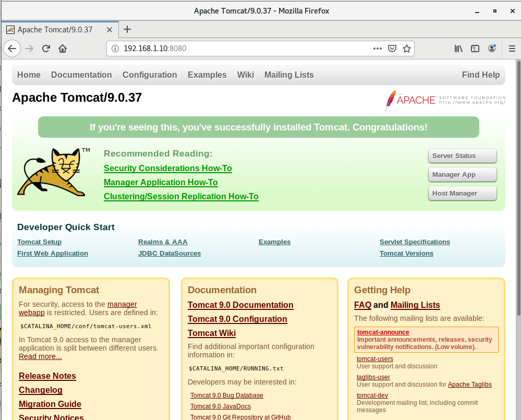Viewport: 521px width, 420px height.
Task: Open Documentation in navigation bar
Action: (81, 75)
